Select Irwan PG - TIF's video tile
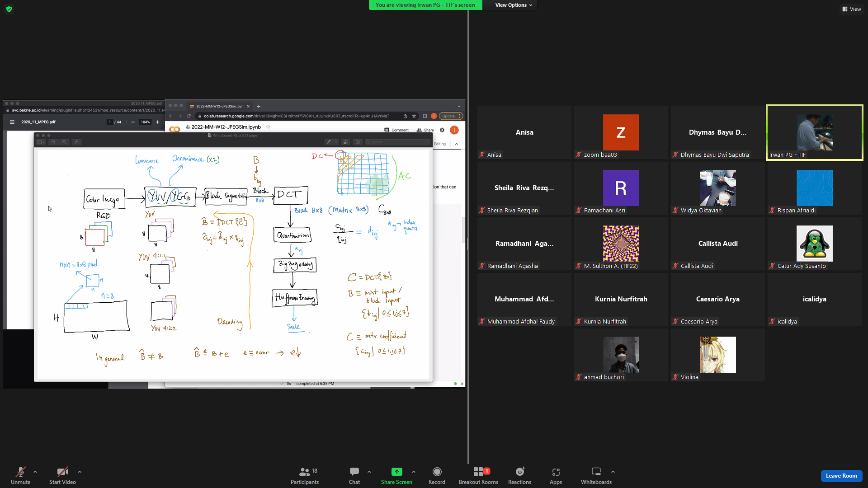 [814, 133]
